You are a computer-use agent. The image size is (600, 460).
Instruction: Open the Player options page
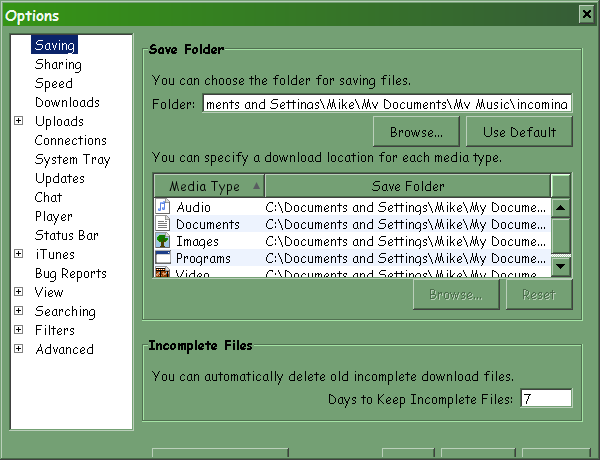pos(54,216)
